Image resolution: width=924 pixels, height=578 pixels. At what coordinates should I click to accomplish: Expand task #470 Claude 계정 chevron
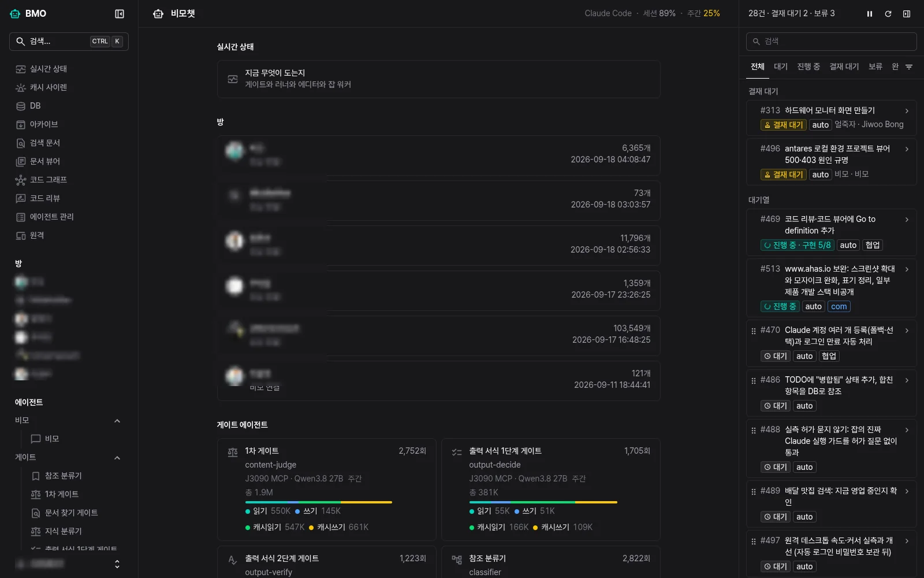(907, 331)
